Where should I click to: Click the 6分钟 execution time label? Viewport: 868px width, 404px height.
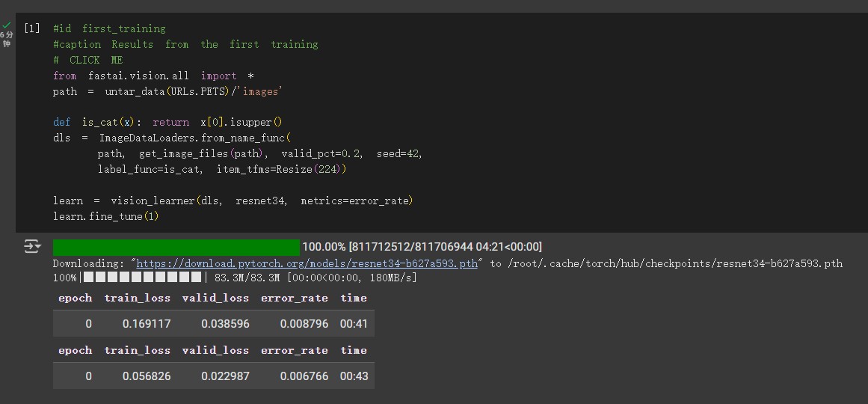(7, 39)
